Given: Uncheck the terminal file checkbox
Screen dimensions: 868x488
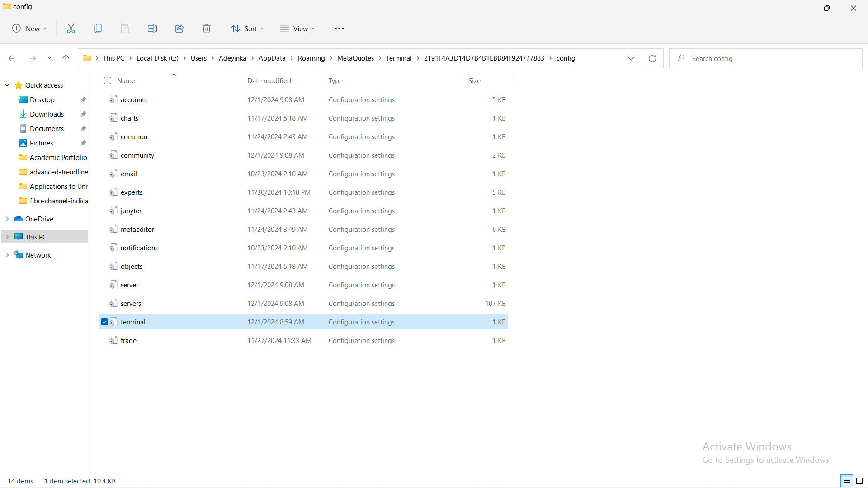Looking at the screenshot, I should point(104,322).
